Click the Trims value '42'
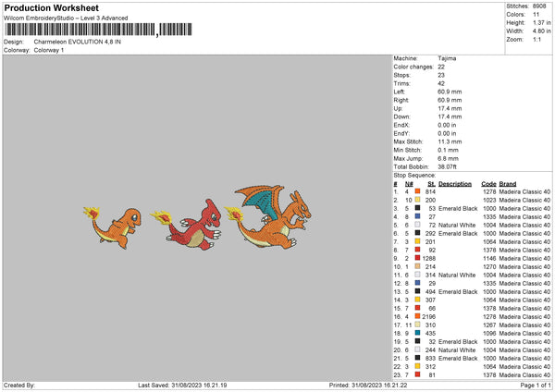 (441, 83)
